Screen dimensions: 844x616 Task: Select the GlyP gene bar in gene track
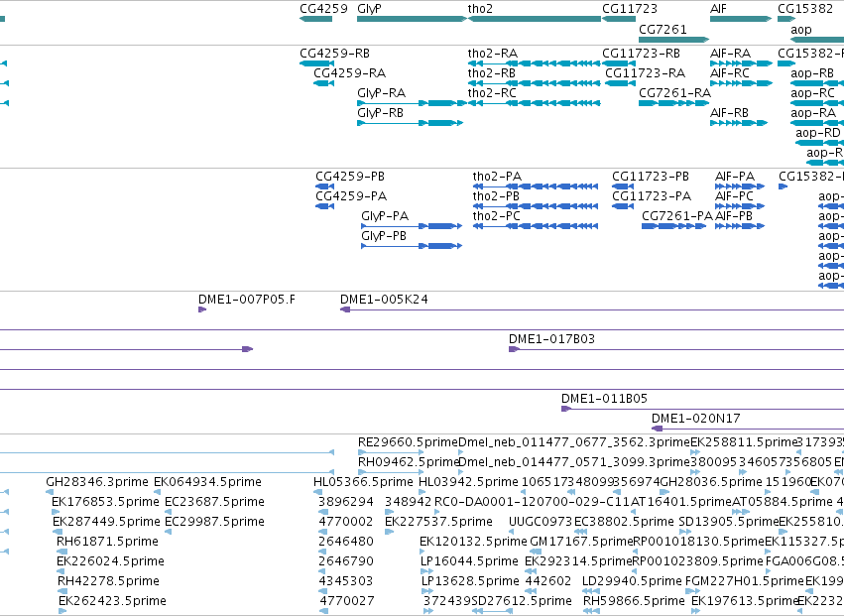(412, 19)
